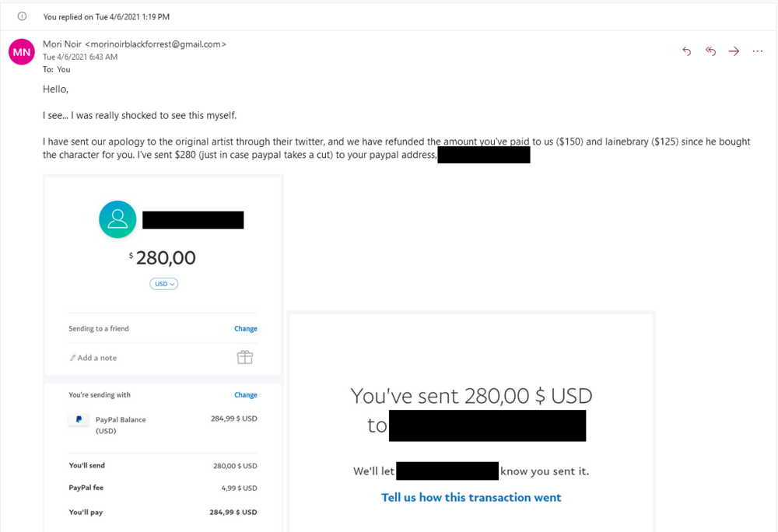Click the gift box icon

pos(245,357)
